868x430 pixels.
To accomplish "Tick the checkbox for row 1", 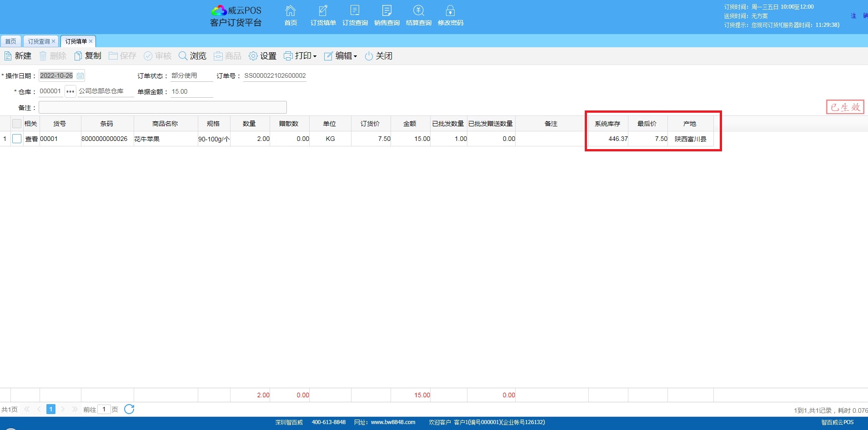I will (17, 139).
